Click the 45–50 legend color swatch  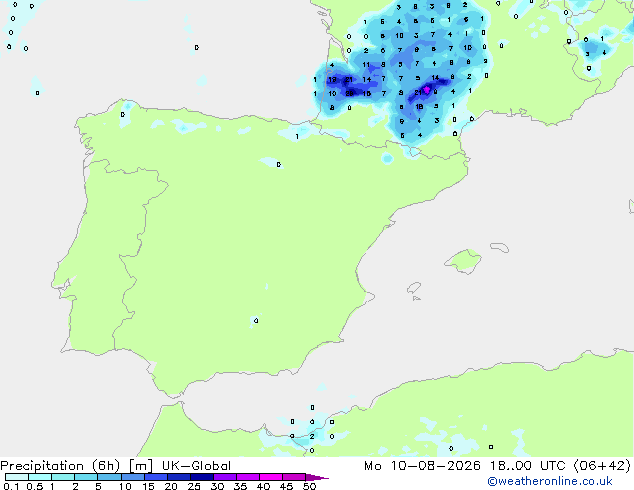(x=294, y=477)
